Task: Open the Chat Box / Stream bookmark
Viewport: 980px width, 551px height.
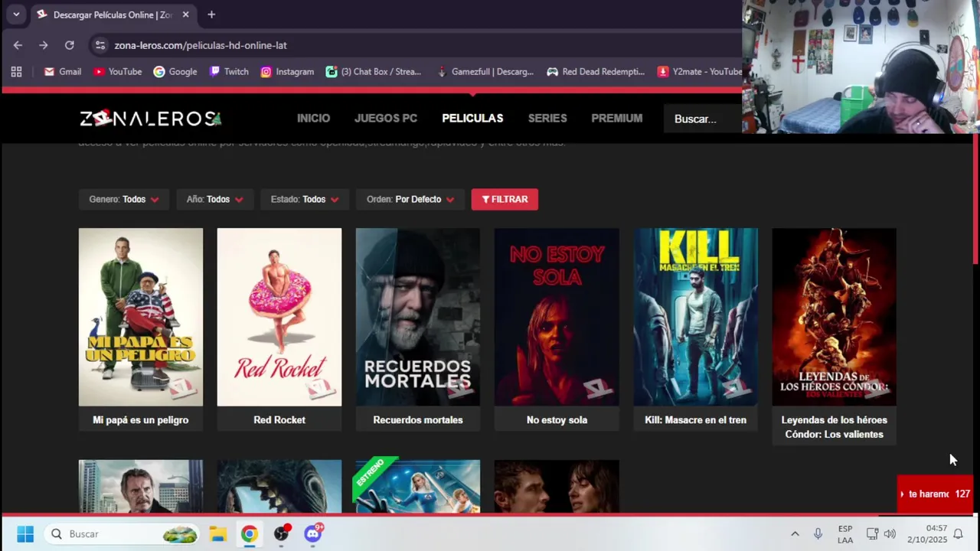Action: pos(373,72)
